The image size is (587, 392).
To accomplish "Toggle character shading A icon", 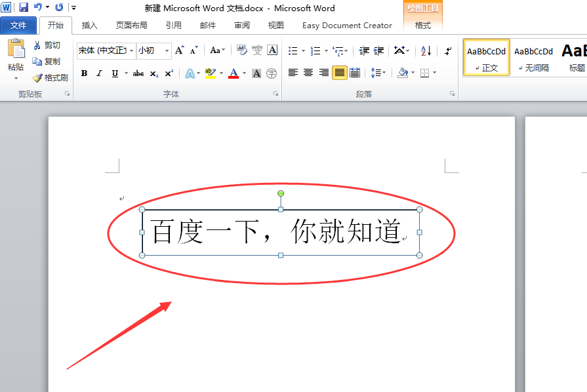I will pyautogui.click(x=256, y=73).
